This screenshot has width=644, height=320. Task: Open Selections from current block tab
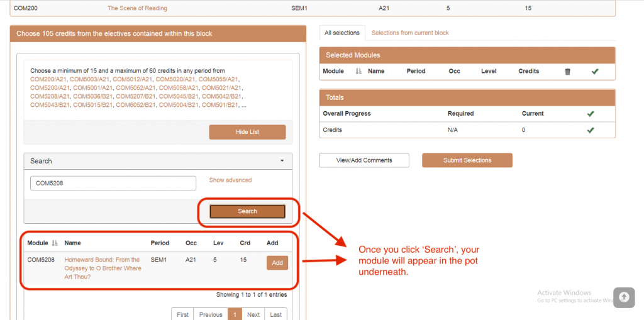click(410, 33)
